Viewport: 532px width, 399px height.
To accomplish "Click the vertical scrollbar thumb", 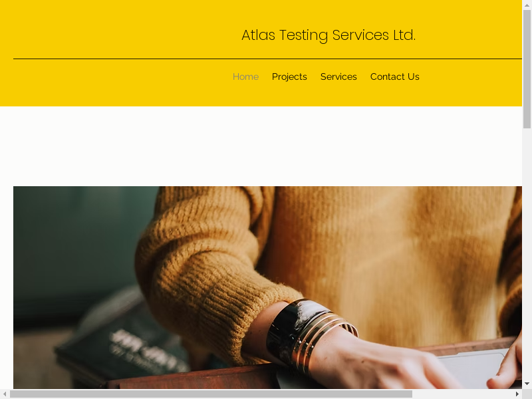I will 527,69.
